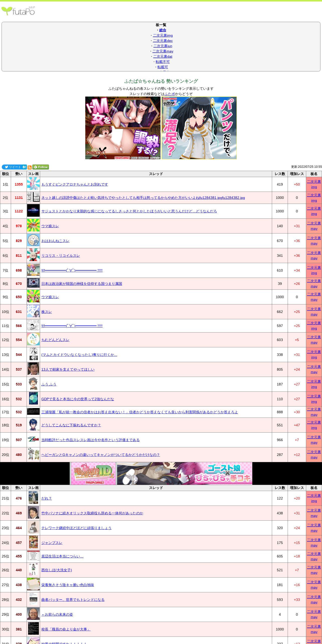Viewport: 322px width, 644px height.
Task: Open thread 日本は政治家が韓国の神様を信仰する国つまり属国
Action: coord(82,284)
